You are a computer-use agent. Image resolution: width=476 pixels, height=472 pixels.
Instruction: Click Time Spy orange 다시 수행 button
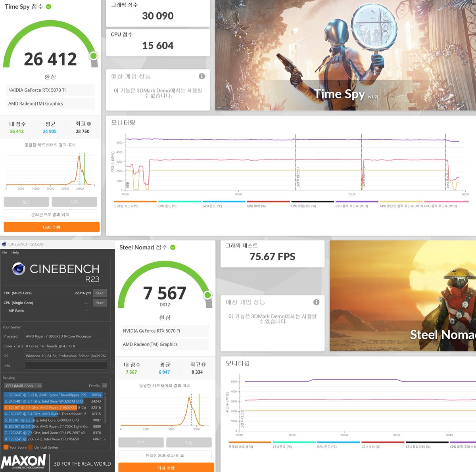tap(52, 227)
